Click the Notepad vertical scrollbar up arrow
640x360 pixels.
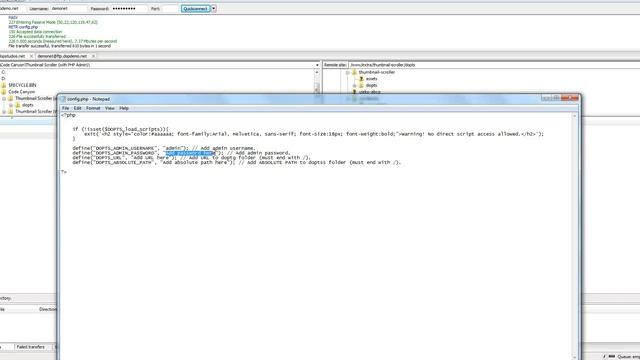pos(574,116)
